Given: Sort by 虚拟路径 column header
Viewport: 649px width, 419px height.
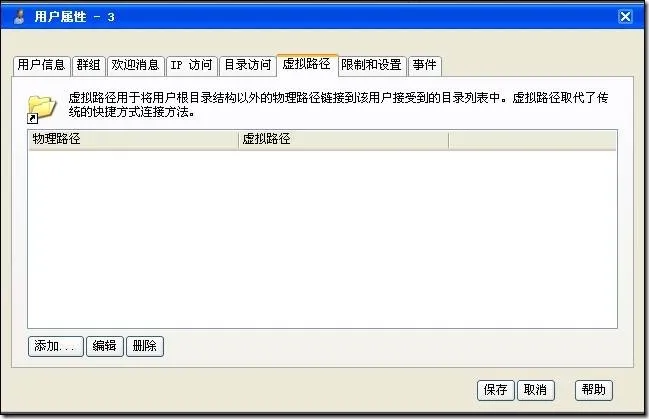Looking at the screenshot, I should tap(343, 139).
